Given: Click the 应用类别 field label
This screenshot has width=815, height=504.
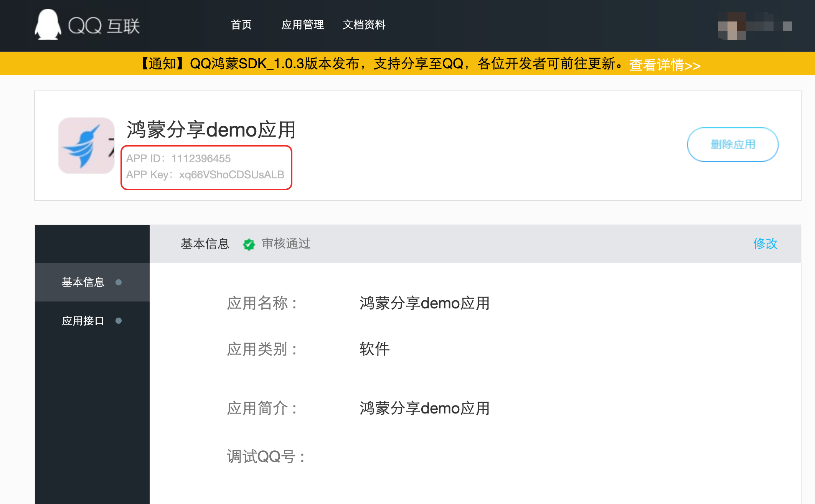Looking at the screenshot, I should pos(262,349).
